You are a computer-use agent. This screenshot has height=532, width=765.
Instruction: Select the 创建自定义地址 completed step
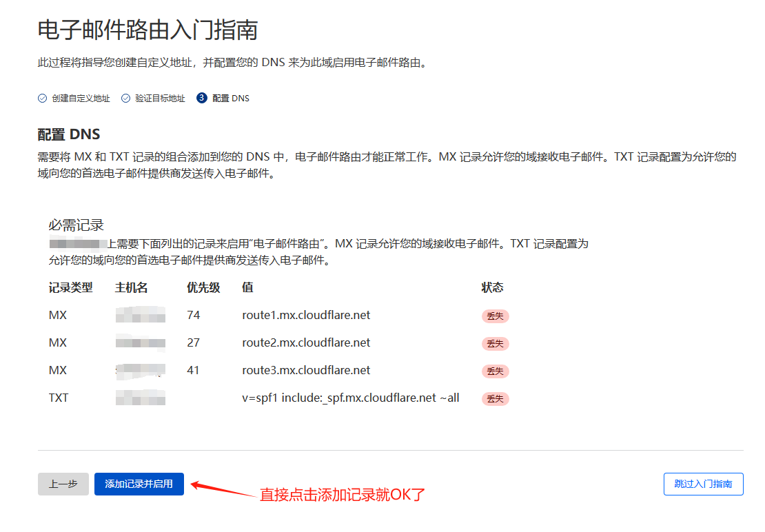coord(74,99)
